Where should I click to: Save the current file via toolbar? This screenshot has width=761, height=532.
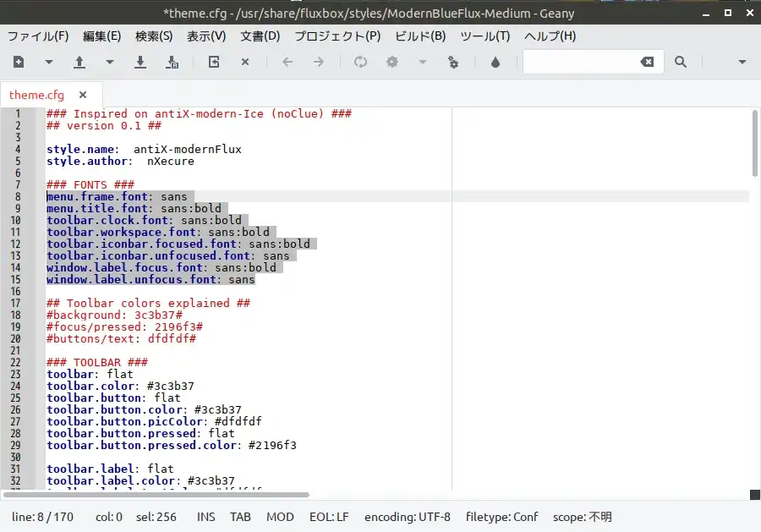(140, 62)
